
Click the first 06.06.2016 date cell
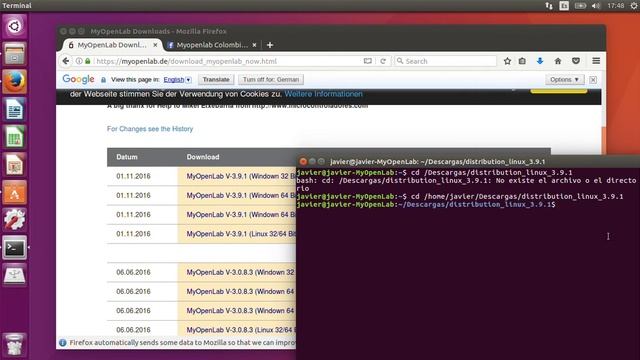(133, 272)
